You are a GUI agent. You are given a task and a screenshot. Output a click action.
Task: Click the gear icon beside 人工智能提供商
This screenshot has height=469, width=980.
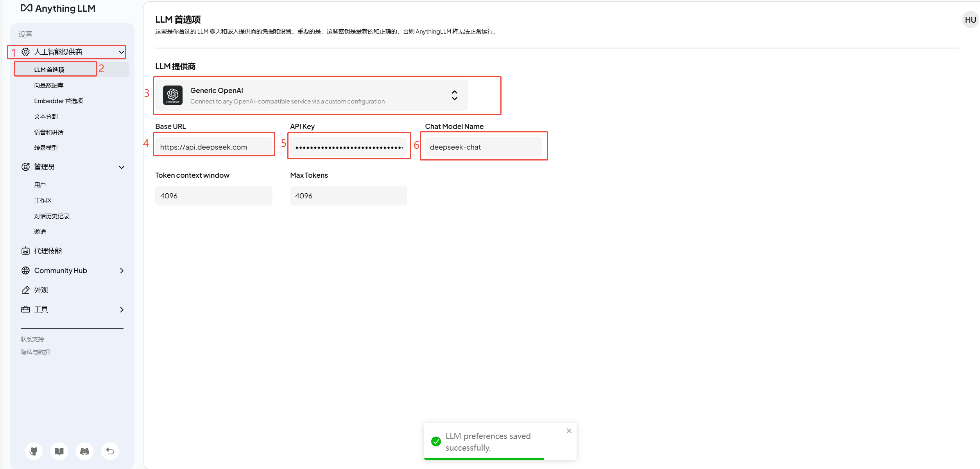click(25, 52)
